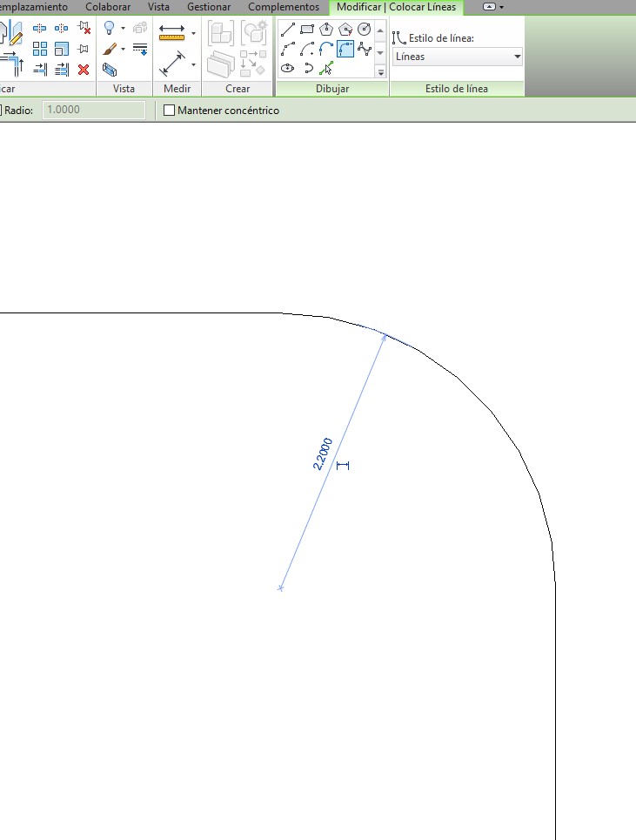Click the Radio value input field
This screenshot has width=636, height=840.
pyautogui.click(x=94, y=111)
